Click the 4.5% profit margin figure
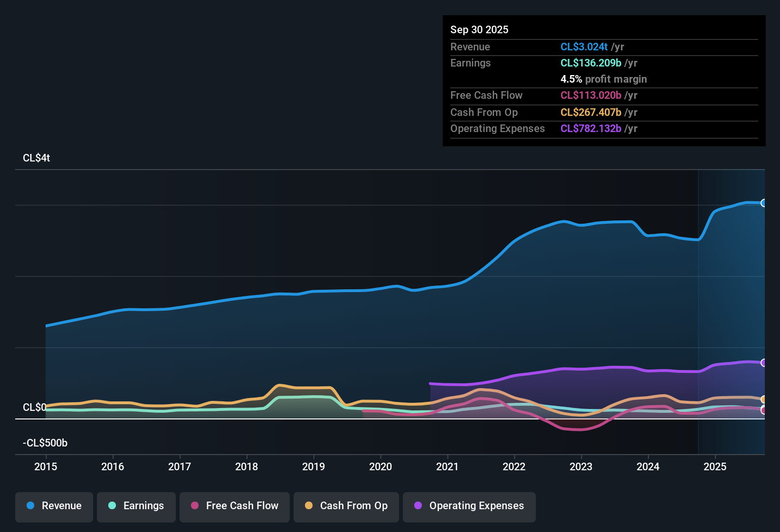This screenshot has height=532, width=780. pos(571,79)
